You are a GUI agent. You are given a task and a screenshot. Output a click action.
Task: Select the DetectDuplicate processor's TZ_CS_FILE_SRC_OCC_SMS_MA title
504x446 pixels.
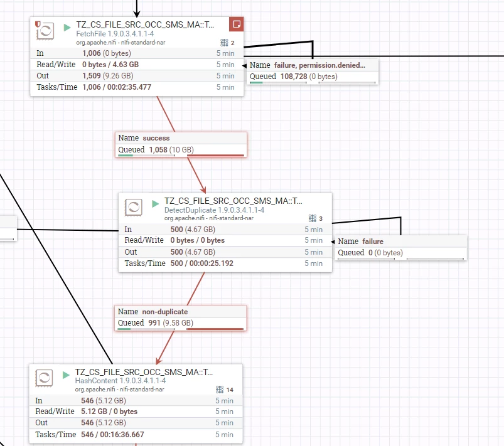click(x=233, y=201)
